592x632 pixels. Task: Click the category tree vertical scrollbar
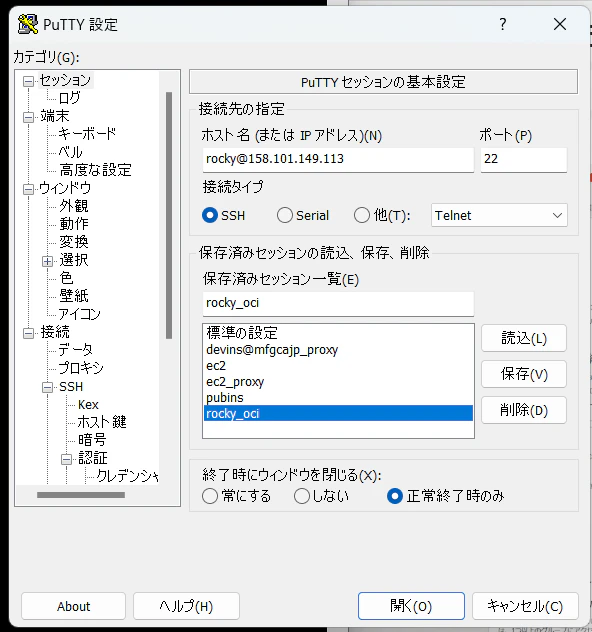tap(169, 215)
